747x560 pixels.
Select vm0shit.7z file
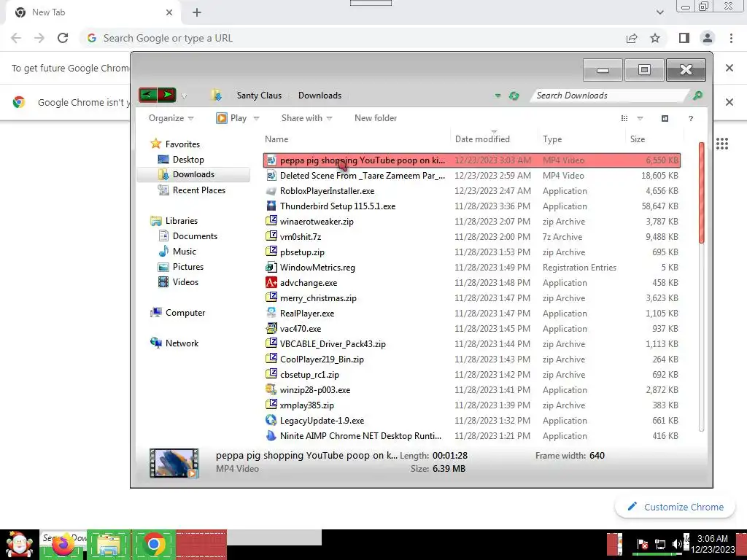300,237
